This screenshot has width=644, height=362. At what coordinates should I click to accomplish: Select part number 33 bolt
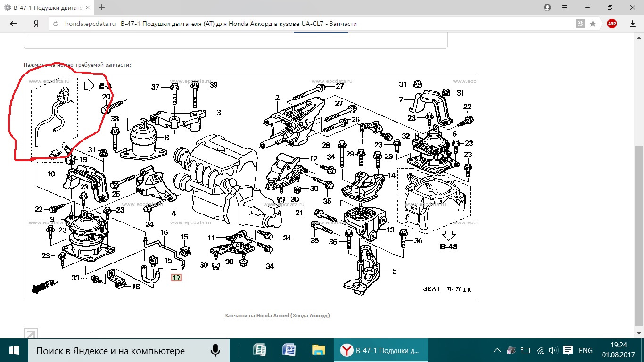coord(76,278)
